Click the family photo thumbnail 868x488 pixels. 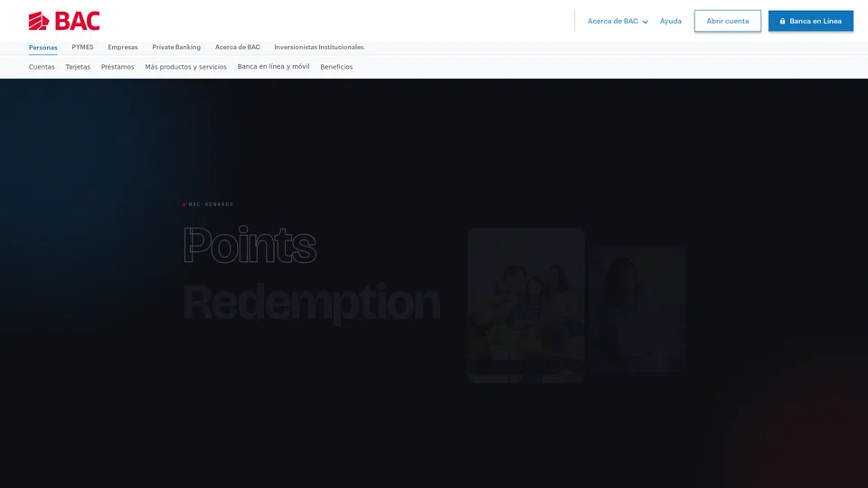pos(526,305)
